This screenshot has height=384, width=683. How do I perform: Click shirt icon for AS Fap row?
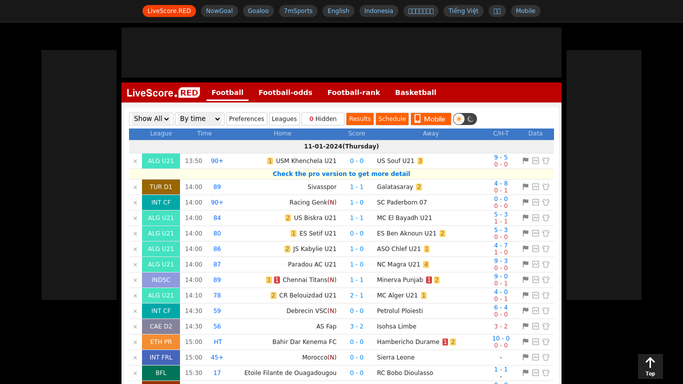pos(546,327)
